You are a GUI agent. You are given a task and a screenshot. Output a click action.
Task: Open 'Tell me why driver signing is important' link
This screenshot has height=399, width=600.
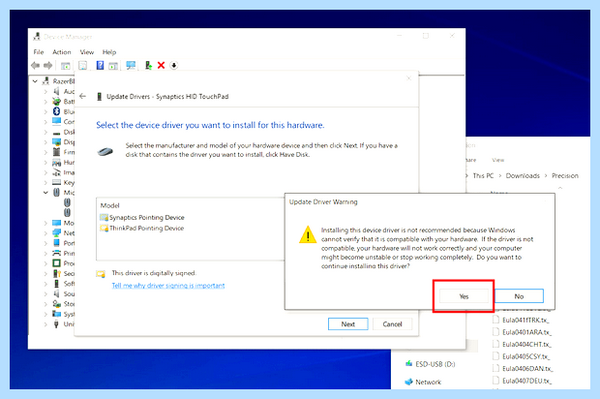168,285
